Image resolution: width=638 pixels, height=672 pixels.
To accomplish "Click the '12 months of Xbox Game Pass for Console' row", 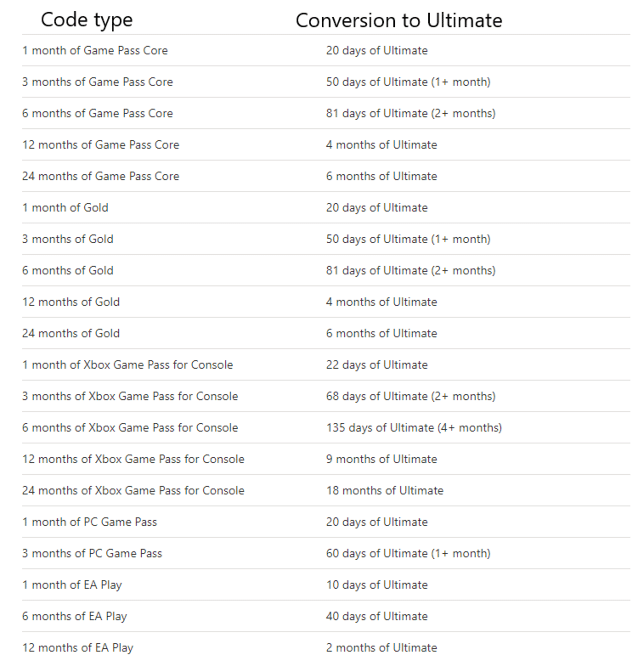I will (x=319, y=457).
